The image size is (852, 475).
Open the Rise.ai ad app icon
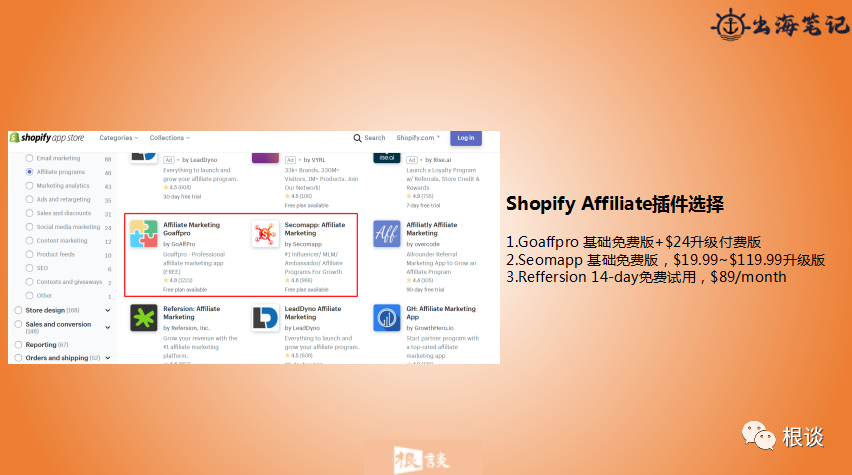(387, 158)
